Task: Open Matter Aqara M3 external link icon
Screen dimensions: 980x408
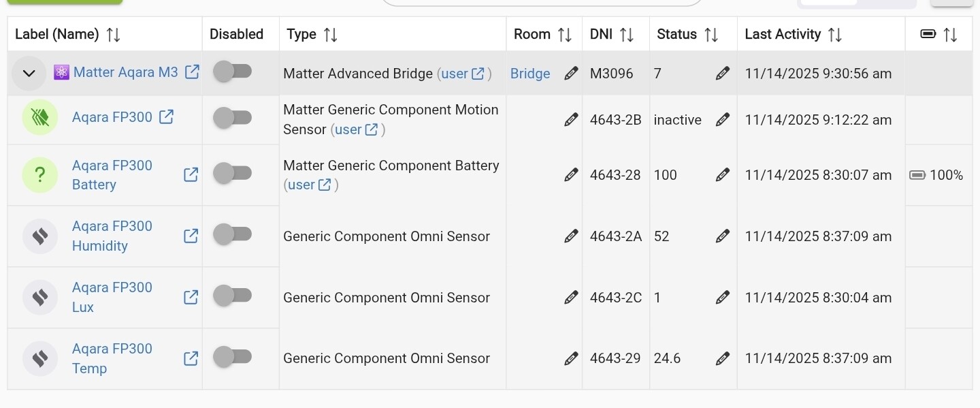Action: click(x=193, y=72)
